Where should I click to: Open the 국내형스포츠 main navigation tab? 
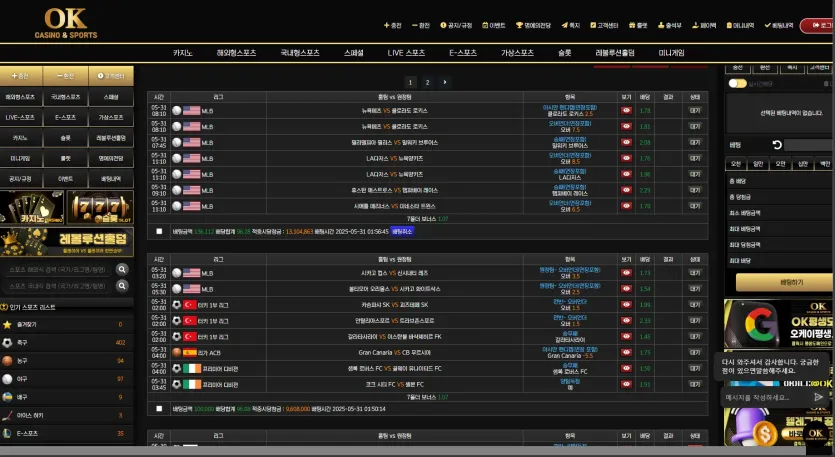coord(300,53)
